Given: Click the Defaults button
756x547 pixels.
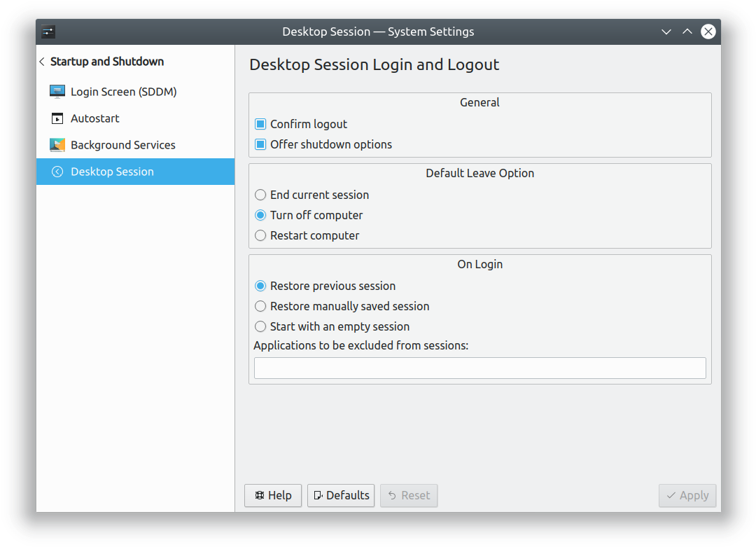Looking at the screenshot, I should pos(341,495).
